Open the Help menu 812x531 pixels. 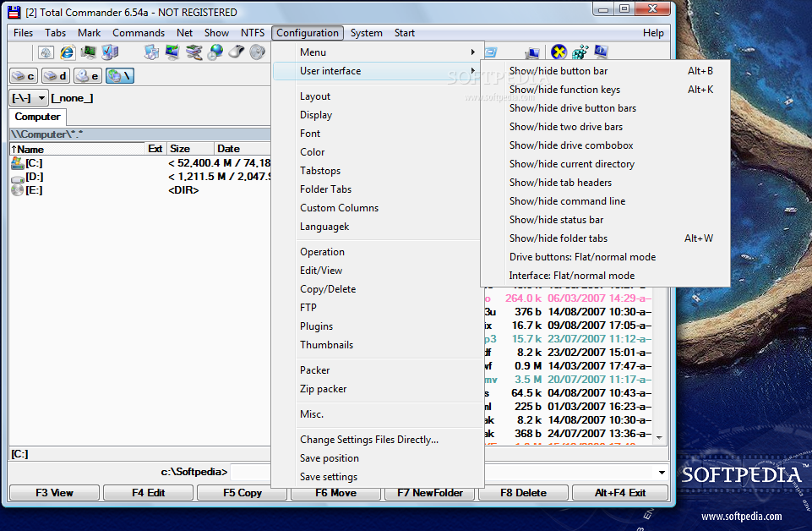click(653, 33)
